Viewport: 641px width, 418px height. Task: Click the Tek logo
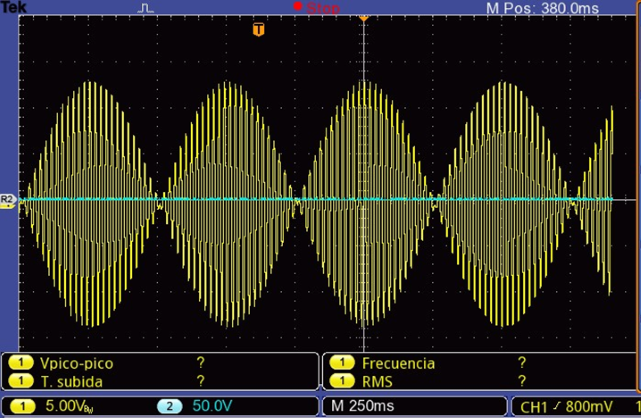pos(13,7)
